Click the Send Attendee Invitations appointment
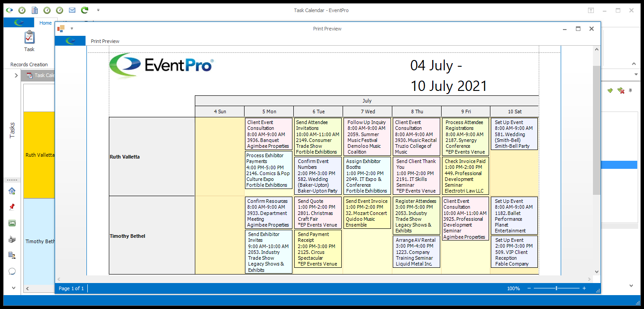Screen dimensions: 644x309 tap(318, 137)
